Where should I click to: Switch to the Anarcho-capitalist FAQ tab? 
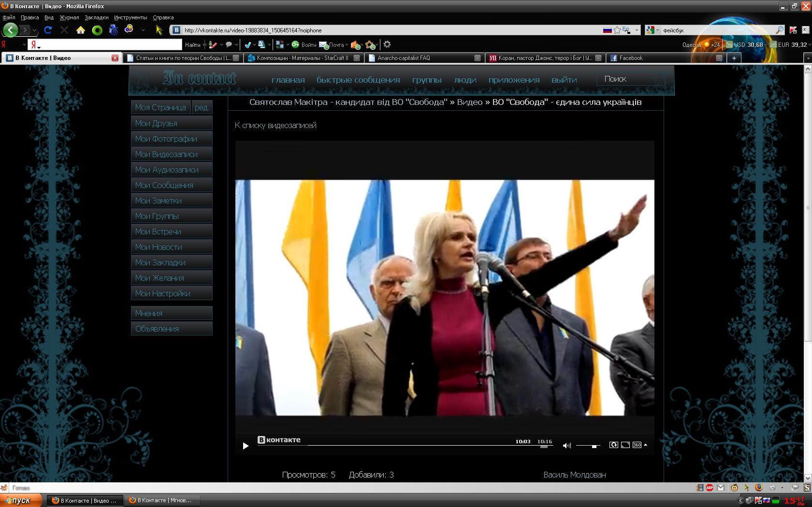(424, 58)
